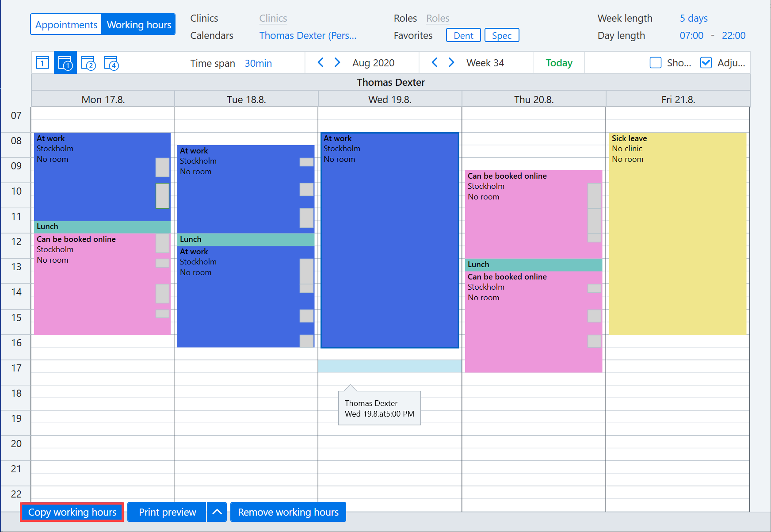The height and width of the screenshot is (532, 771).
Task: Click Thomas Dexter calendar header
Action: pos(390,82)
